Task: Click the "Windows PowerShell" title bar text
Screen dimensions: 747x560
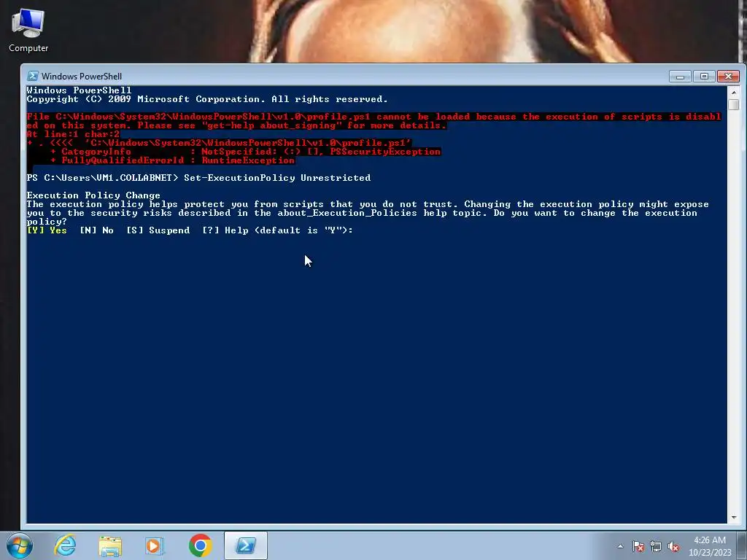Action: point(82,76)
